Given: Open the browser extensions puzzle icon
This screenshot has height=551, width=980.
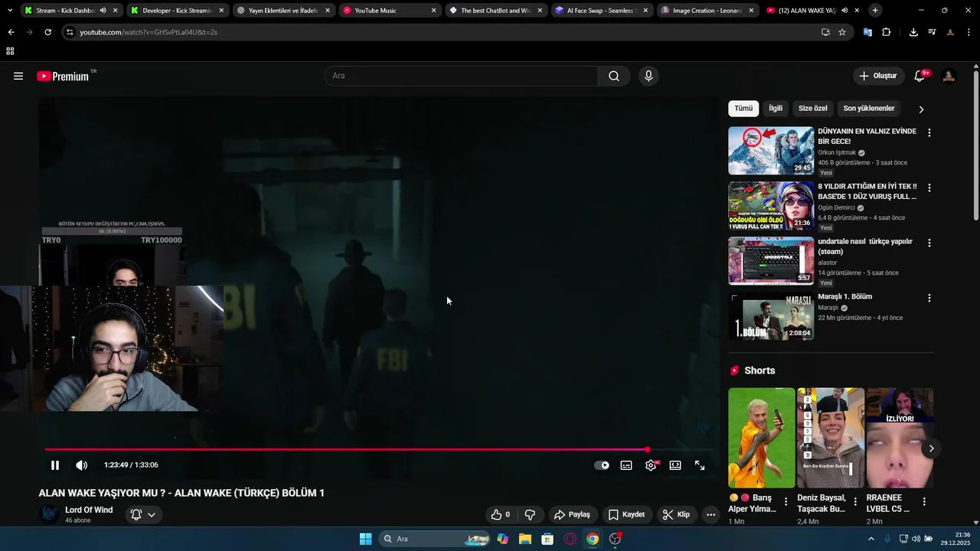Looking at the screenshot, I should (886, 32).
